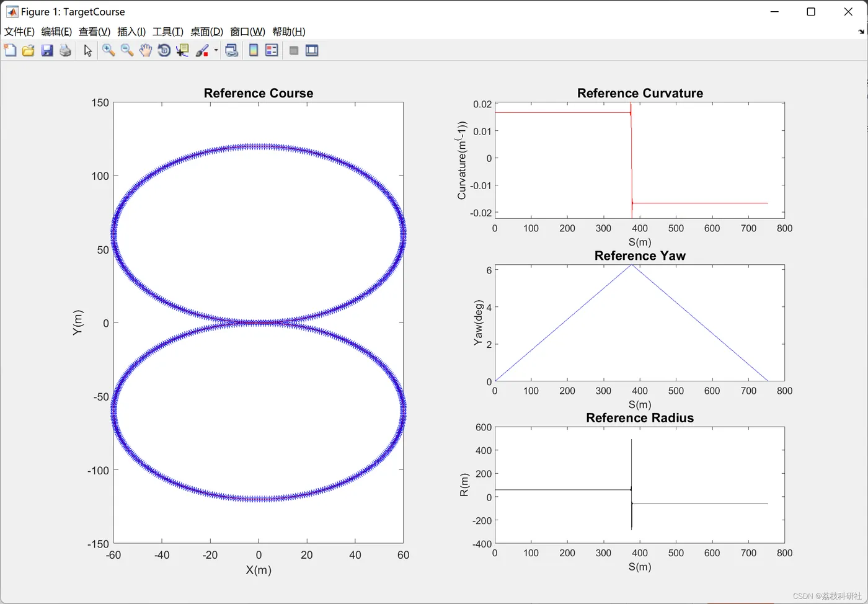
Task: Open the 查看(V) menu
Action: coord(94,32)
